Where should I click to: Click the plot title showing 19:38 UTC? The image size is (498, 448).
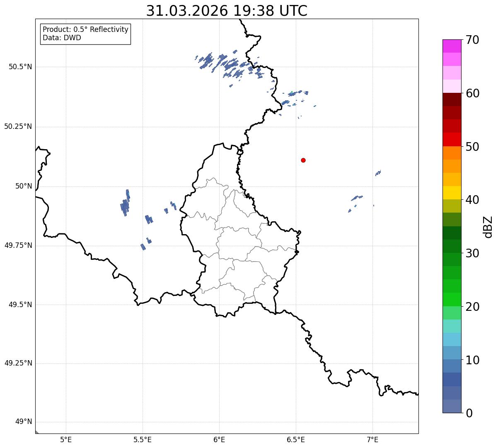click(227, 11)
